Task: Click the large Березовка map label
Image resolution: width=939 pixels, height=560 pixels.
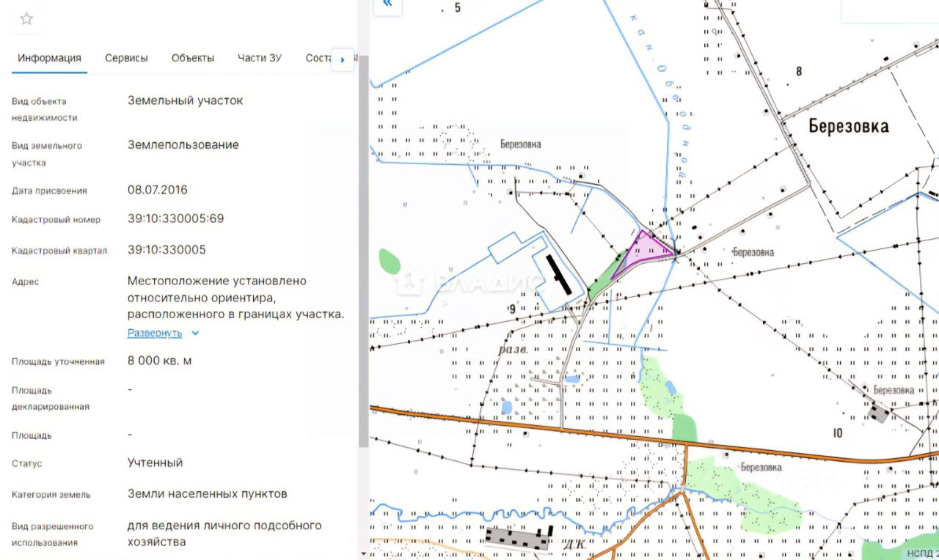Action: [849, 126]
